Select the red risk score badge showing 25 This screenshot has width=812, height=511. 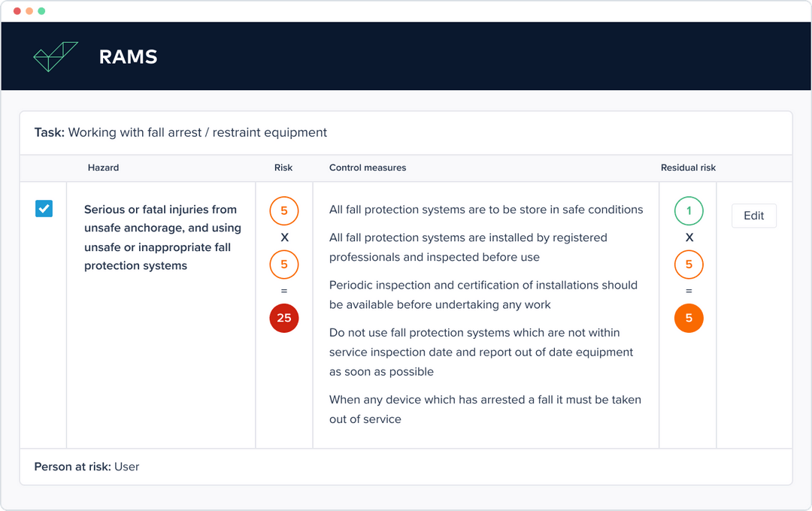[x=283, y=318]
